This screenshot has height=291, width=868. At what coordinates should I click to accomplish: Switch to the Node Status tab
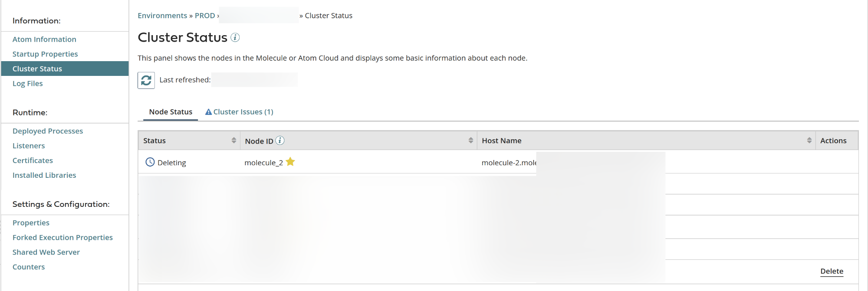(x=170, y=111)
